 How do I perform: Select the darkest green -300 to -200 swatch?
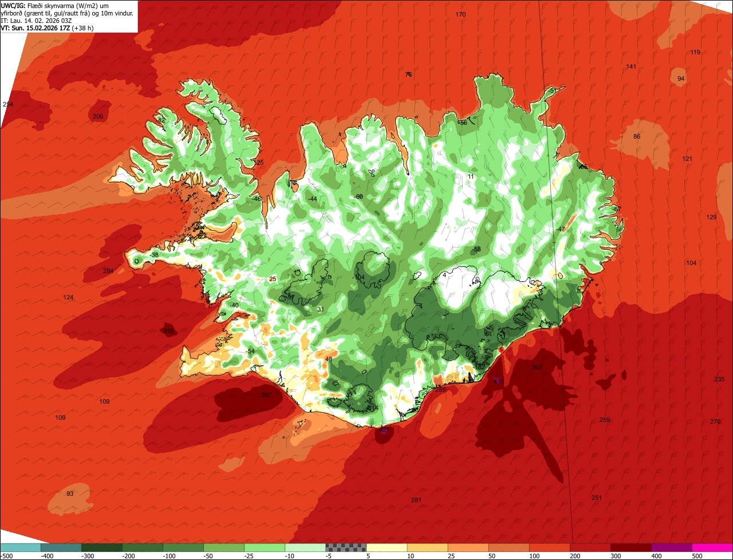pos(102,547)
